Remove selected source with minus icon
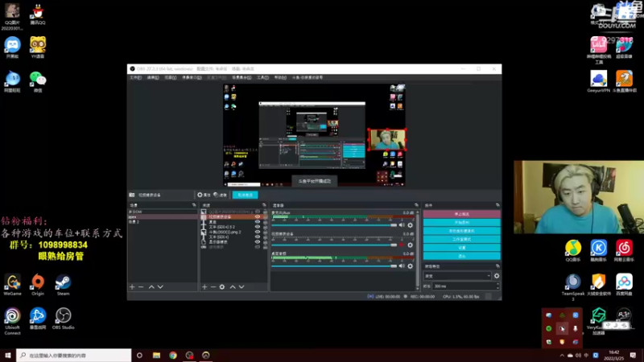644x362 pixels. click(213, 287)
